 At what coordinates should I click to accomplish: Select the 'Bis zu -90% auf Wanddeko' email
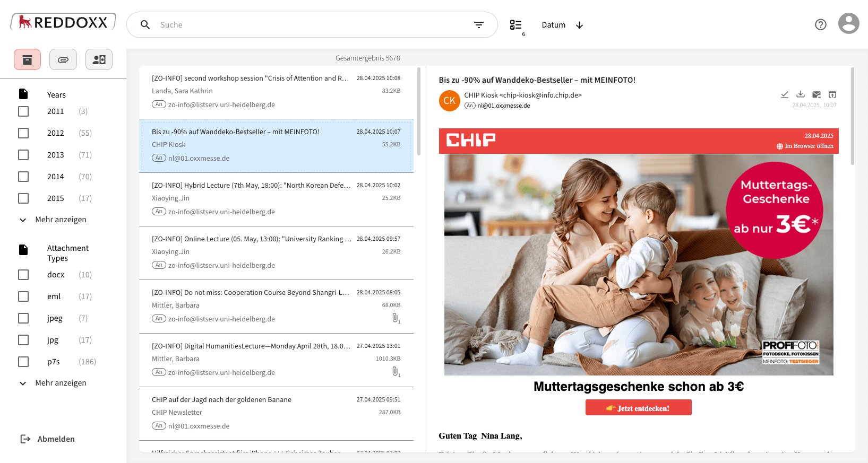click(x=276, y=146)
